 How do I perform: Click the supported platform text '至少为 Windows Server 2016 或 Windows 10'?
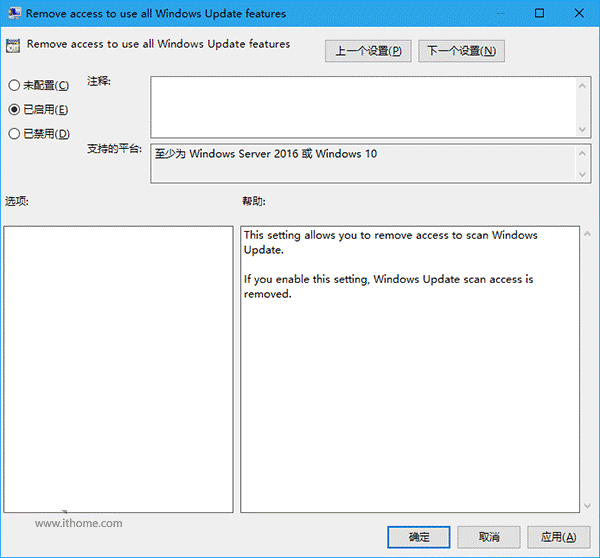pyautogui.click(x=266, y=154)
